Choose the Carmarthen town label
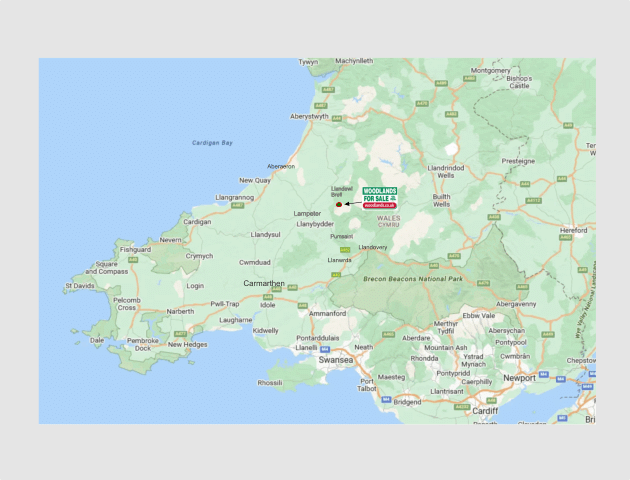The width and height of the screenshot is (630, 480). 264,283
